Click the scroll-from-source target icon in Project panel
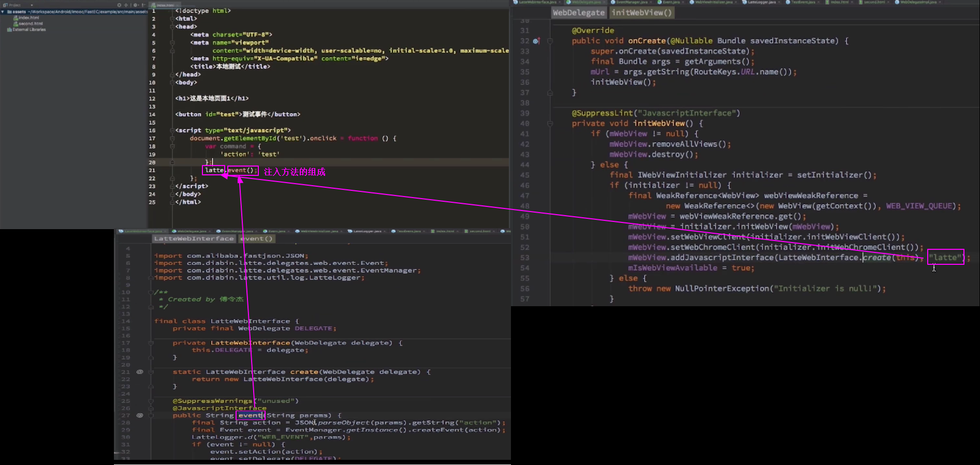This screenshot has width=980, height=465. (x=119, y=5)
